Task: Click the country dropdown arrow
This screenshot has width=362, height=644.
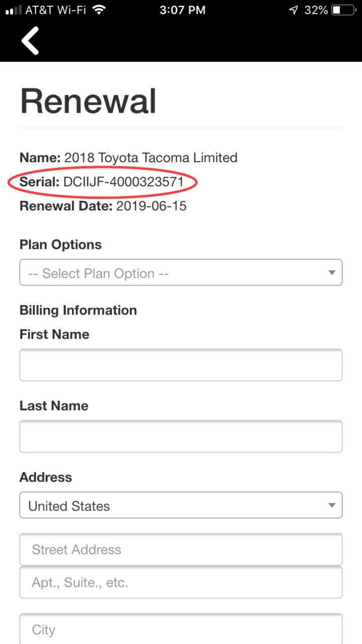Action: click(331, 506)
